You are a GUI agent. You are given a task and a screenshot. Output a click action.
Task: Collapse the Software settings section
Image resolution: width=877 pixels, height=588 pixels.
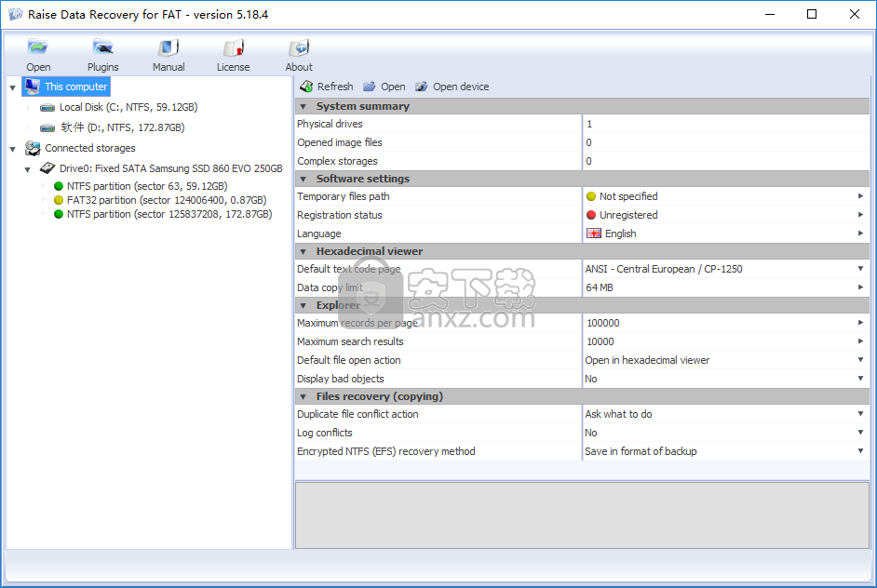(x=304, y=180)
